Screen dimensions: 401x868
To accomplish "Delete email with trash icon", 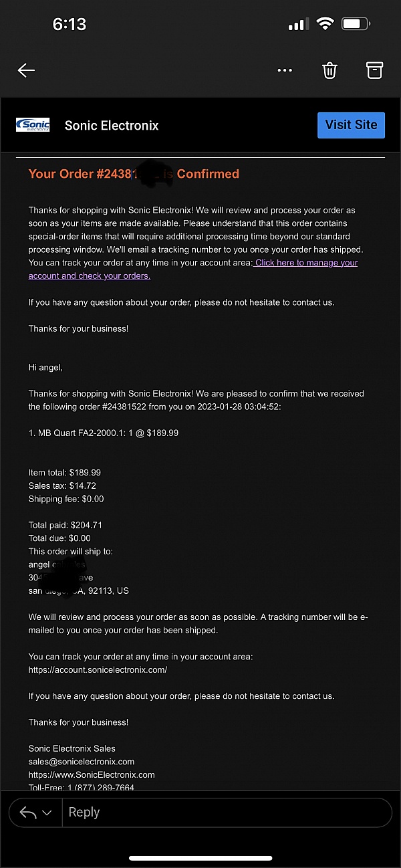I will click(329, 70).
